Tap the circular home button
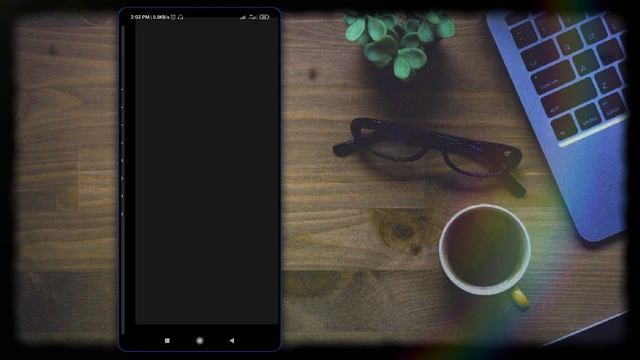Image resolution: width=640 pixels, height=360 pixels. [200, 340]
